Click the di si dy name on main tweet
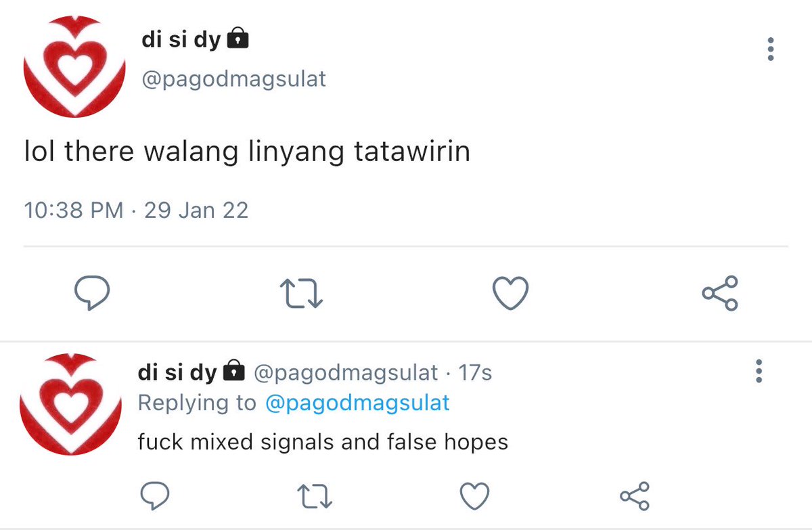812x530 pixels. click(x=181, y=39)
